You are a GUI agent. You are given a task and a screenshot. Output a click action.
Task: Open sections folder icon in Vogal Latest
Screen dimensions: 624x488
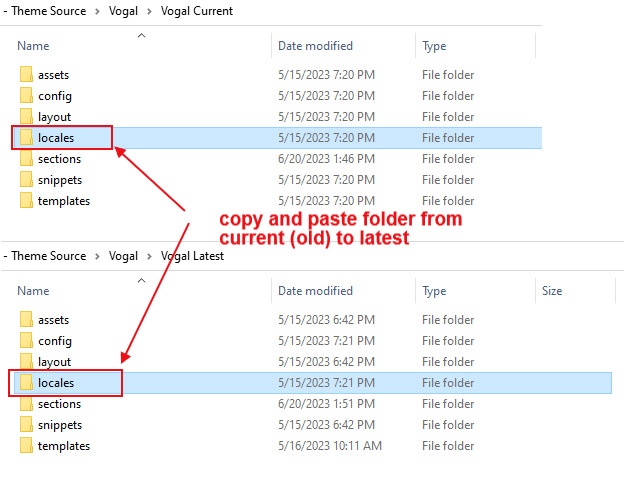pyautogui.click(x=26, y=404)
